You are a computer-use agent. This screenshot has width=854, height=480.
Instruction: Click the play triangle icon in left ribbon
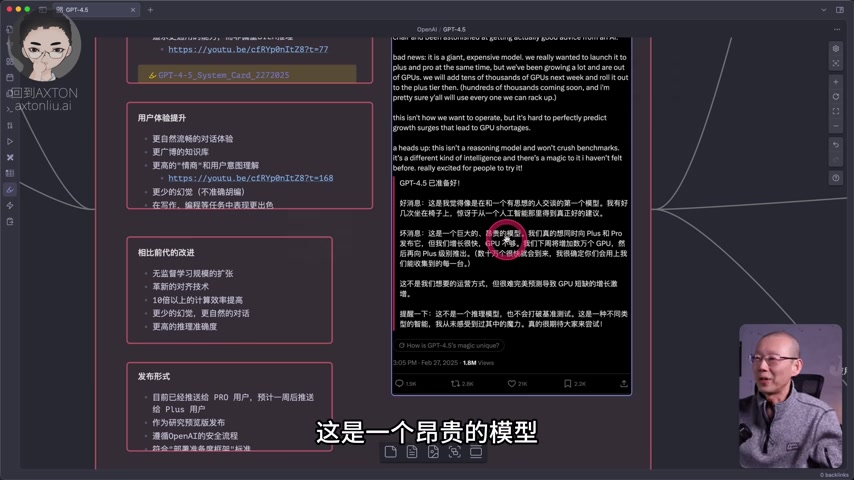(x=9, y=142)
